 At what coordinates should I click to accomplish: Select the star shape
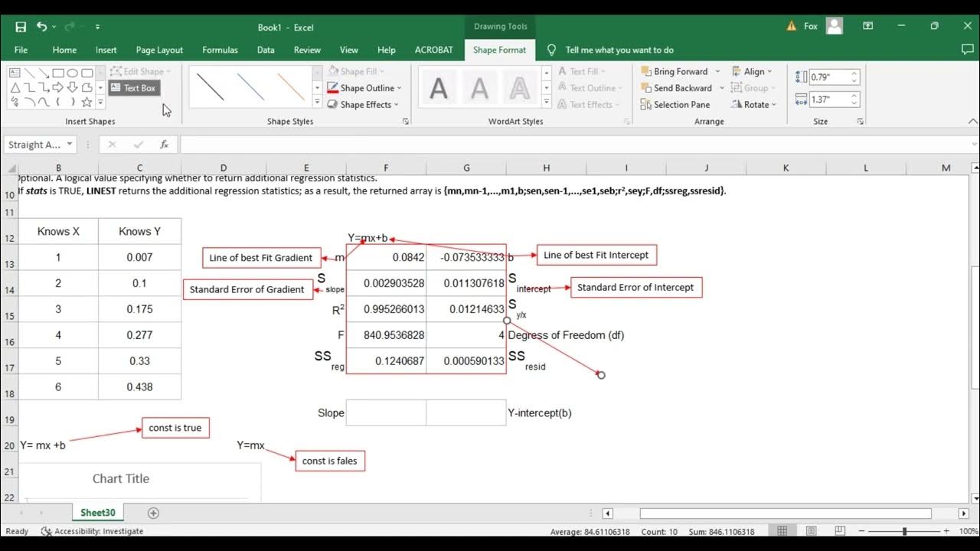point(87,103)
